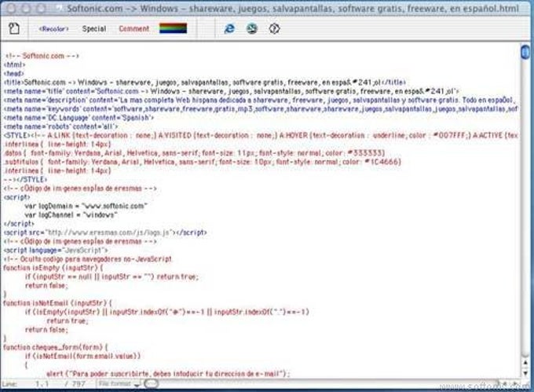Click the '<html>' tag line

tap(15, 64)
